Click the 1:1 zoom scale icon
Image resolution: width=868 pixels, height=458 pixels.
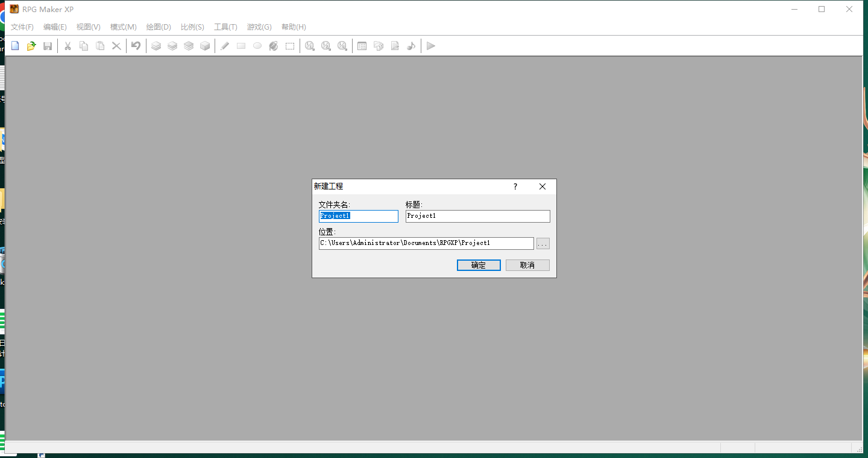pyautogui.click(x=309, y=45)
